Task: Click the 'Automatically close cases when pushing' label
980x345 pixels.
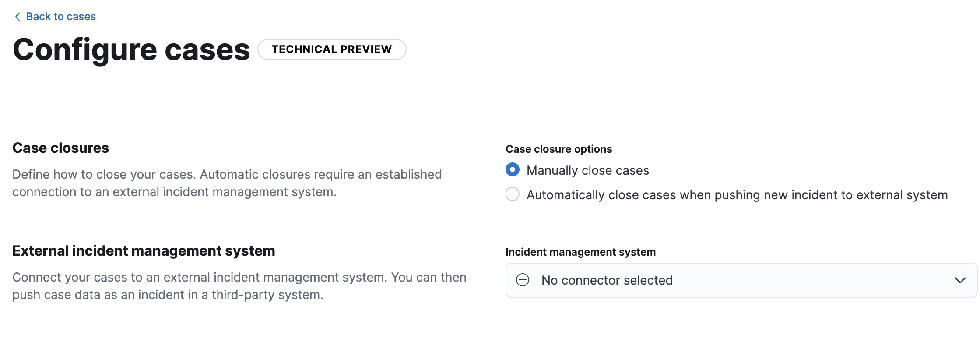Action: (x=737, y=195)
